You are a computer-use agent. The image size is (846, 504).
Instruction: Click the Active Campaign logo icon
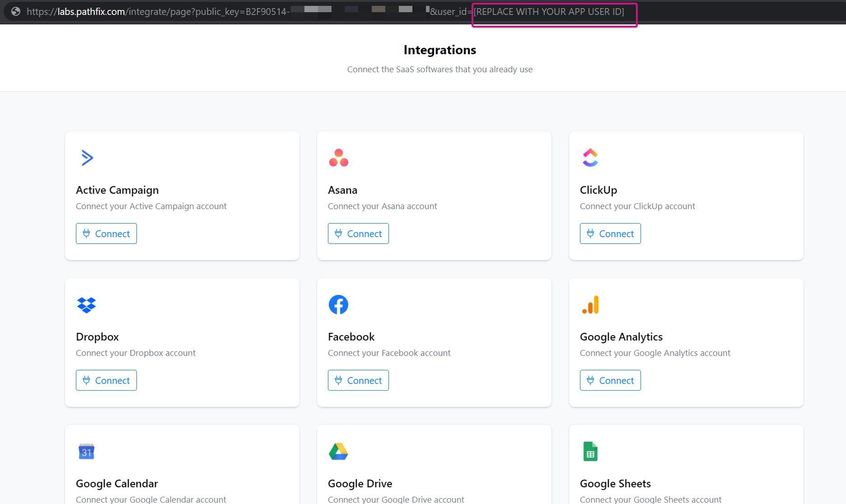tap(87, 158)
